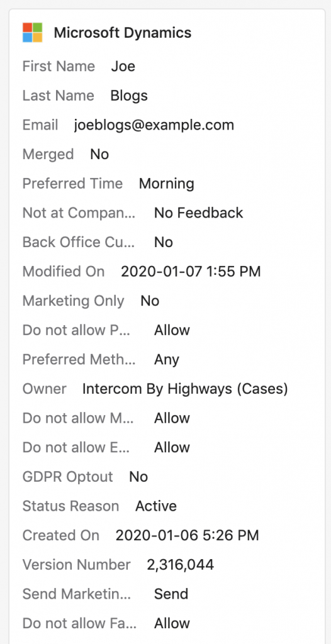Screen dimensions: 331x644
Task: Click the First Name value Joe
Action: (123, 66)
